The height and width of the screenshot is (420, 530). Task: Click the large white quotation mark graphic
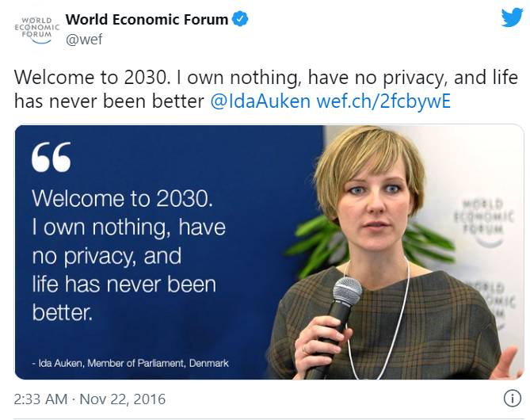click(x=51, y=158)
